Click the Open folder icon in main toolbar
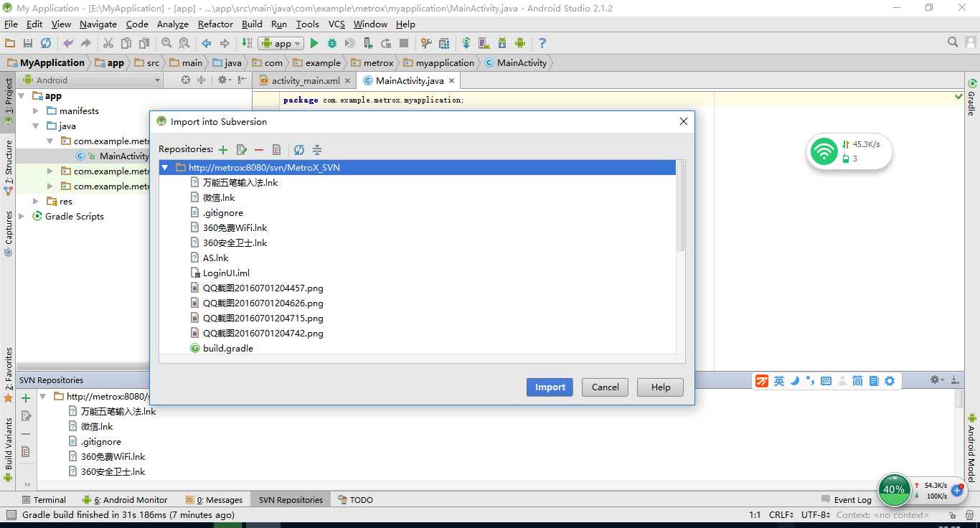 (10, 43)
